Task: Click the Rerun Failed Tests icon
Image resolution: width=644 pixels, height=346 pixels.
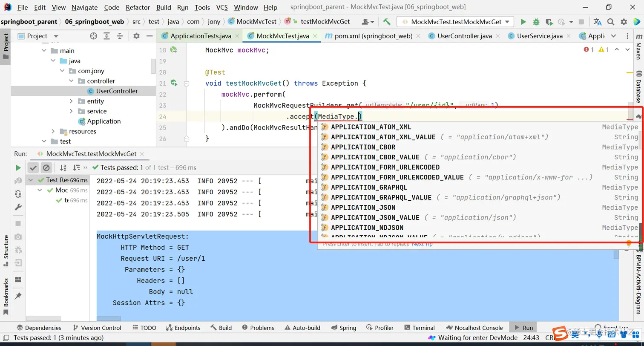Action: click(x=18, y=181)
